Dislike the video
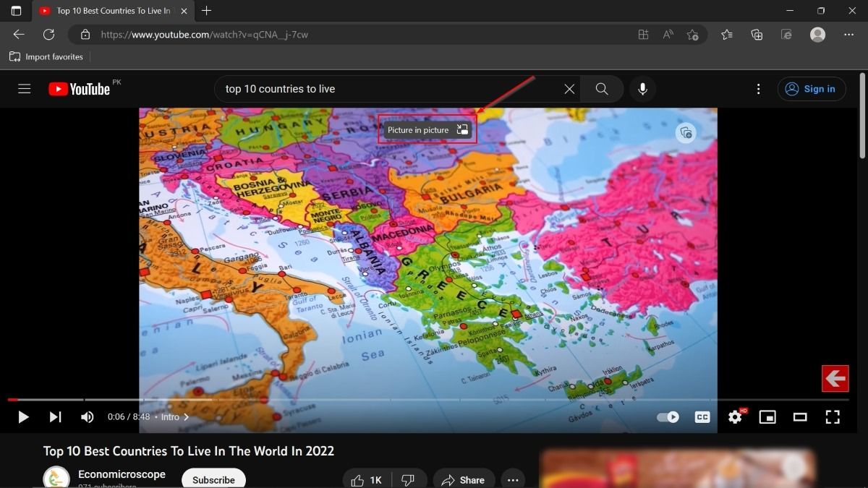The height and width of the screenshot is (488, 868). click(x=408, y=479)
